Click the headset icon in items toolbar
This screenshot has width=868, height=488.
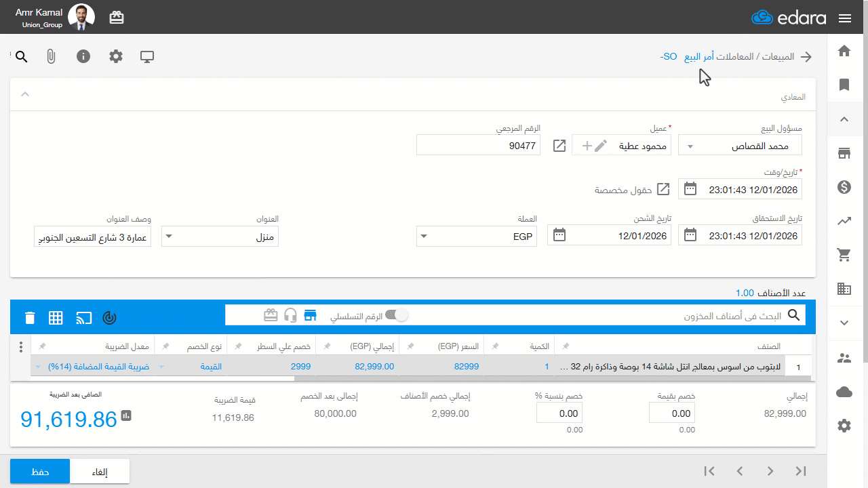(x=291, y=315)
